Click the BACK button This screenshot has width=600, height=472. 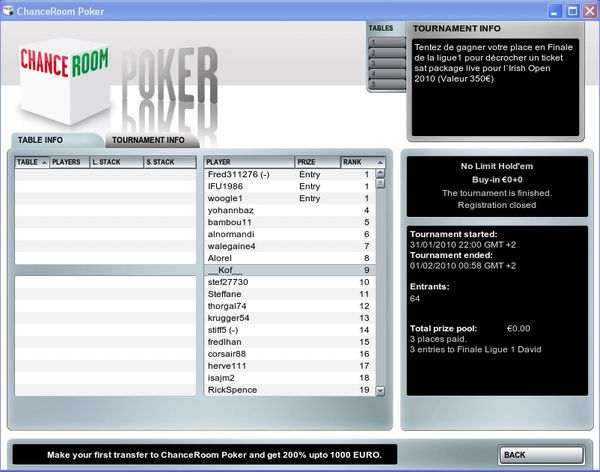coord(541,455)
